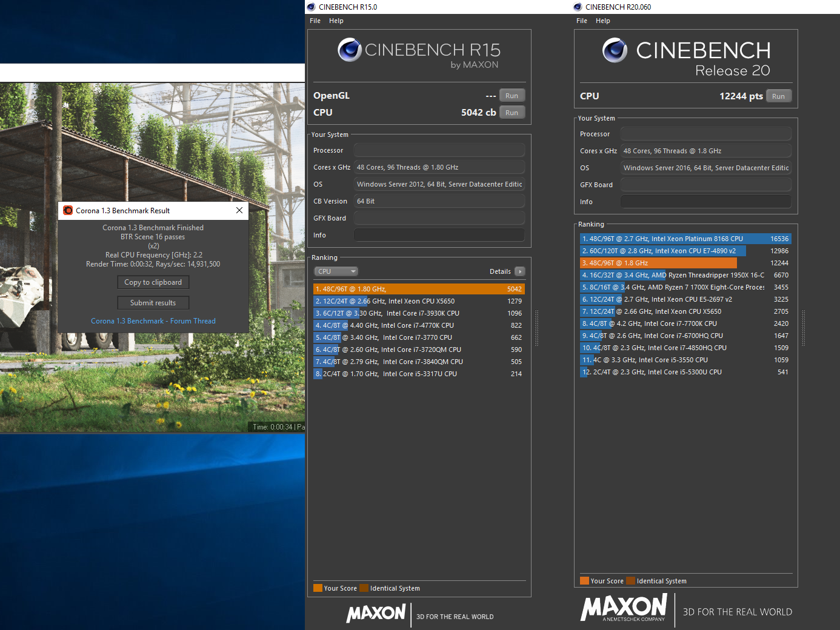The width and height of the screenshot is (840, 630).
Task: Select R20 ranking row Xeon E5-2697 v2
Action: pos(685,299)
